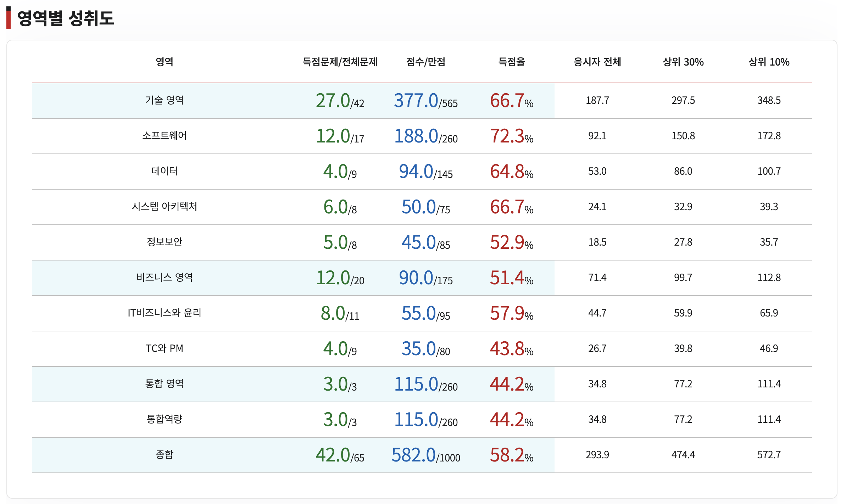Click the 소프트웨어 row label
This screenshot has height=504, width=846.
164,136
